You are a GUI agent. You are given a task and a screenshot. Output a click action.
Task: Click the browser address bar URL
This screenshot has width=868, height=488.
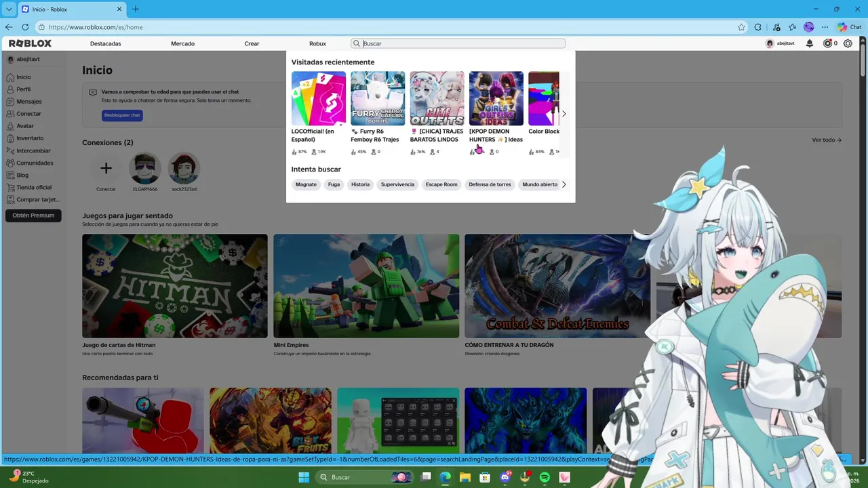(x=96, y=27)
